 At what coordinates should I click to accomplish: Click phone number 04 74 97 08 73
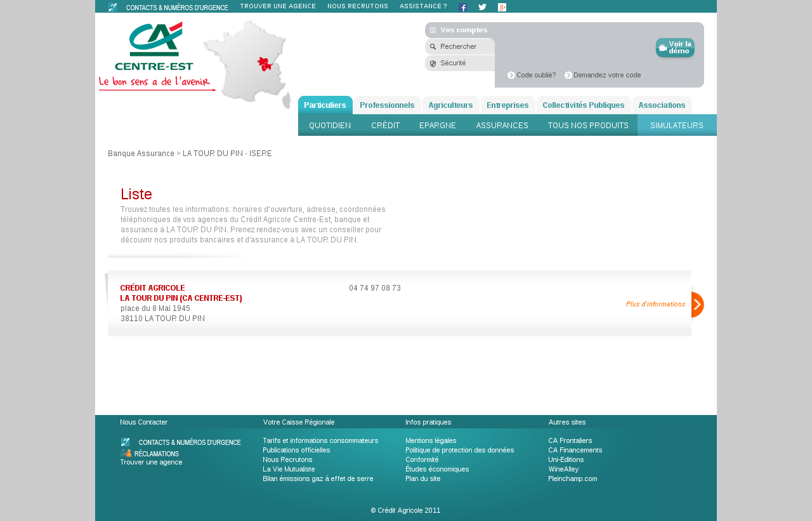click(x=375, y=288)
